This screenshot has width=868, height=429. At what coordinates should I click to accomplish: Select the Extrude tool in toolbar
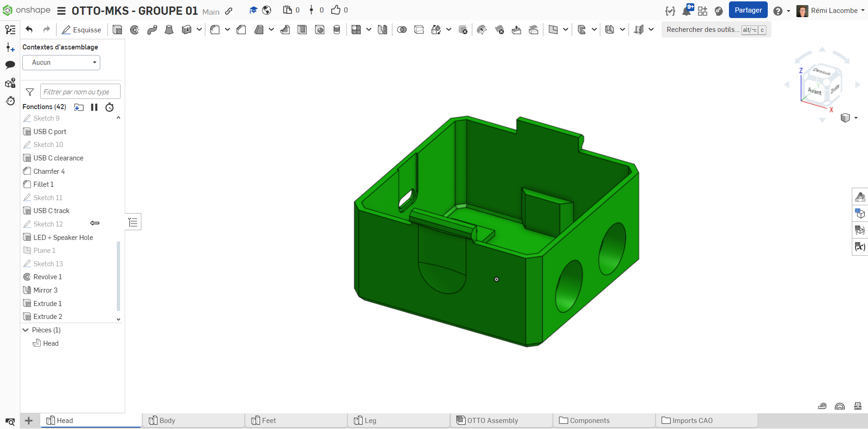click(117, 30)
